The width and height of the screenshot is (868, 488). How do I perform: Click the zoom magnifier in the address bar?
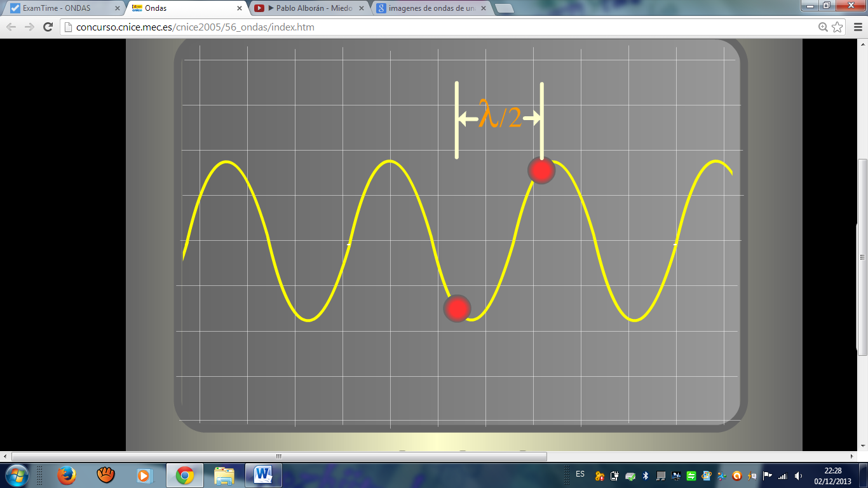824,27
